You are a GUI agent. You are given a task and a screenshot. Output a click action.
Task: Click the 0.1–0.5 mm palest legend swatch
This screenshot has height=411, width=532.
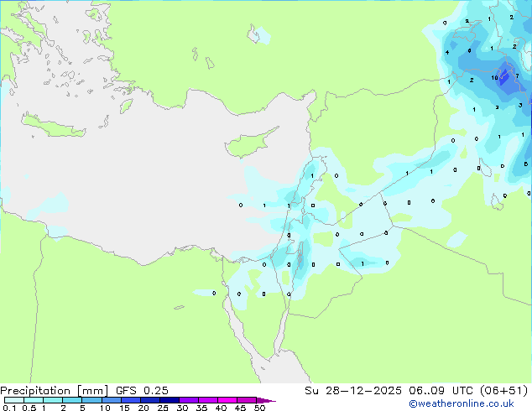pos(14,400)
